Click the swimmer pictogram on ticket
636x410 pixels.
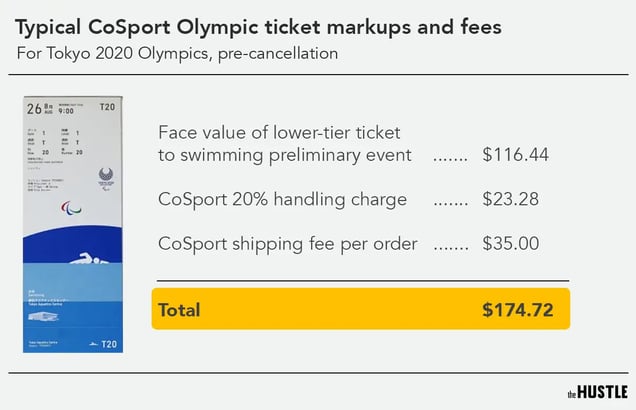click(88, 258)
